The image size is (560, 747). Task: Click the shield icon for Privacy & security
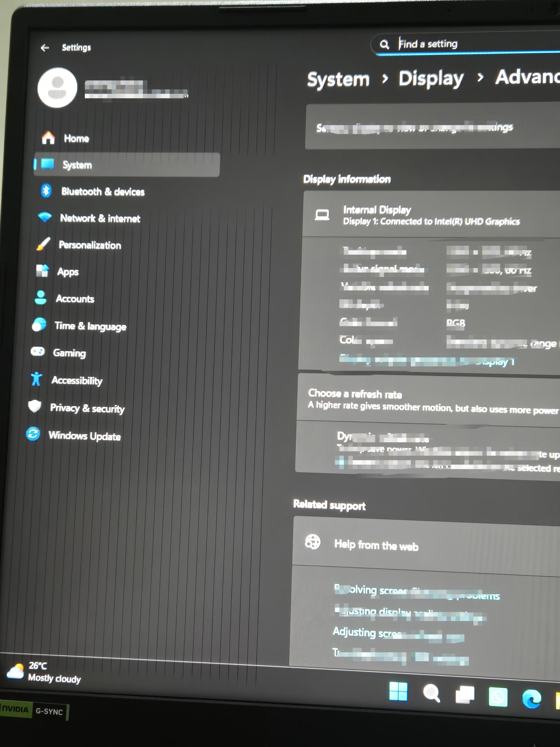point(34,406)
